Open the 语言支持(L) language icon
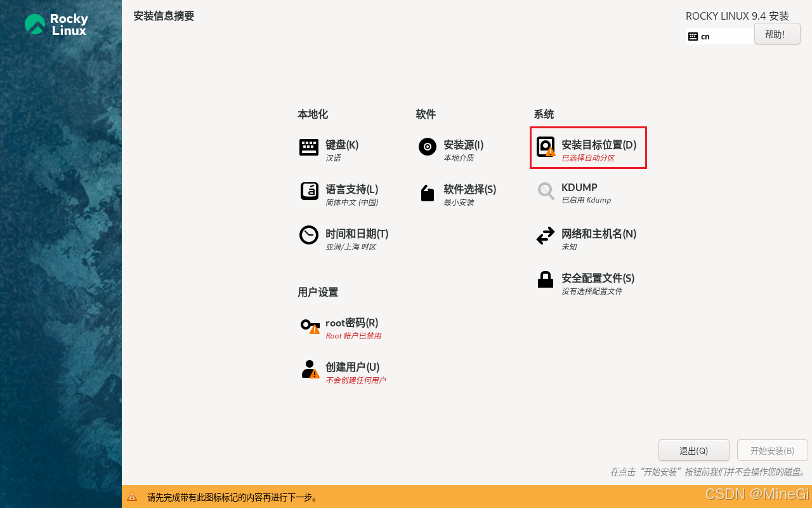 tap(310, 191)
